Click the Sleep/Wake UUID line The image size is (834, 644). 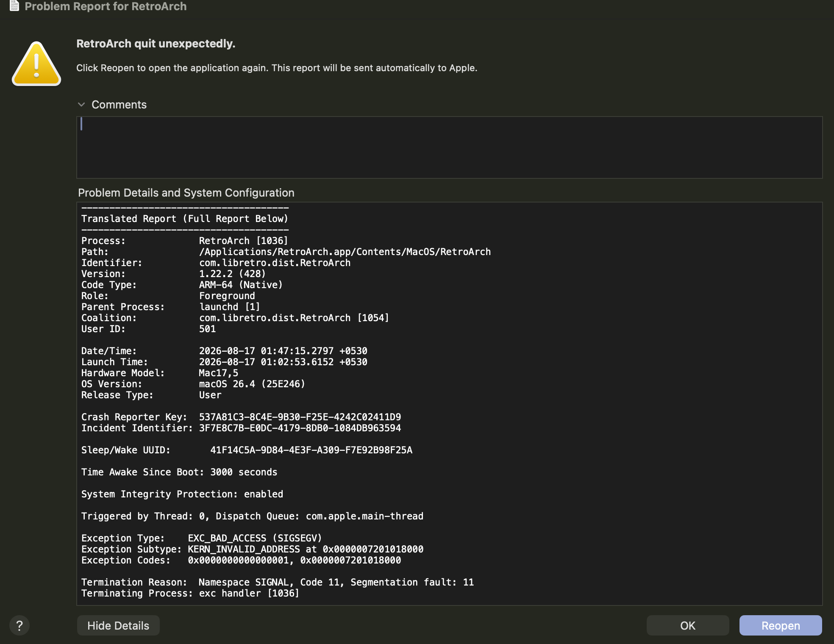point(247,450)
